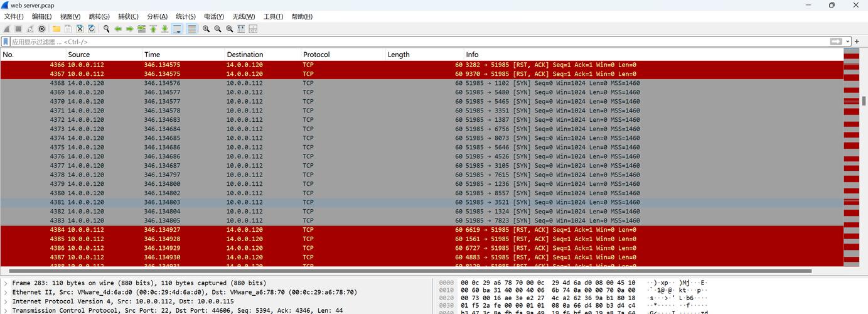The image size is (868, 314).
Task: Expand Internet Protocol Version 4 details
Action: tap(6, 301)
